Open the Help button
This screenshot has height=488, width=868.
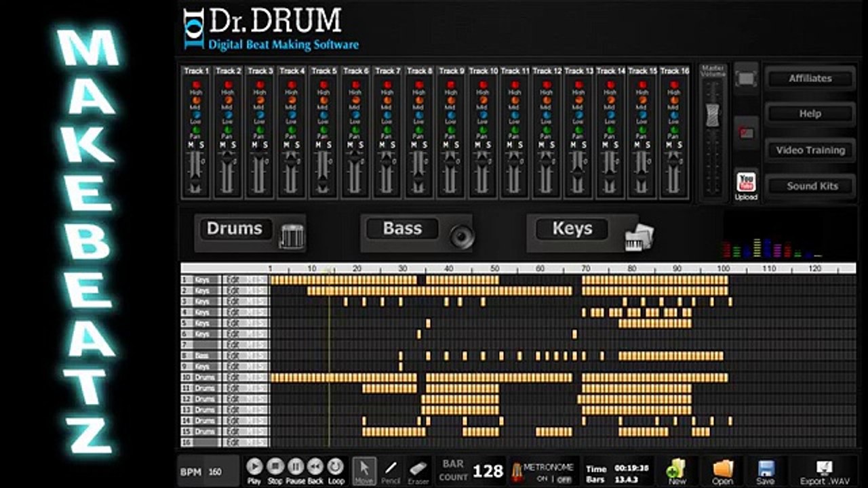click(810, 114)
